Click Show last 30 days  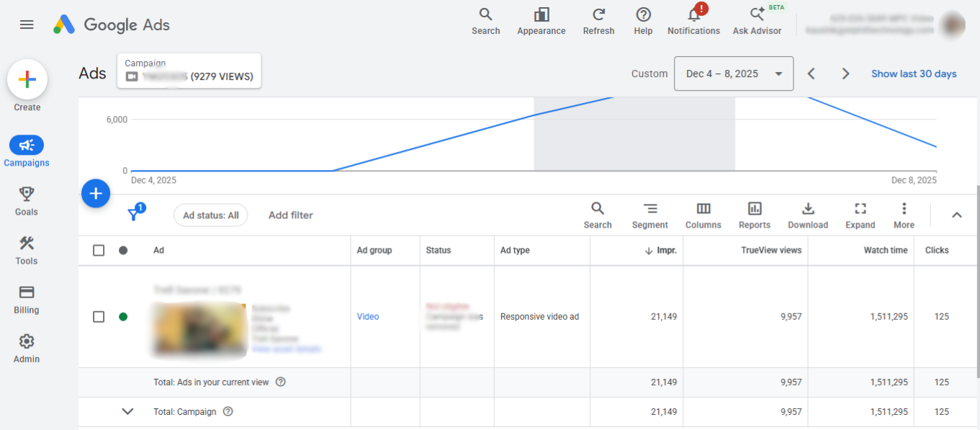click(x=914, y=73)
